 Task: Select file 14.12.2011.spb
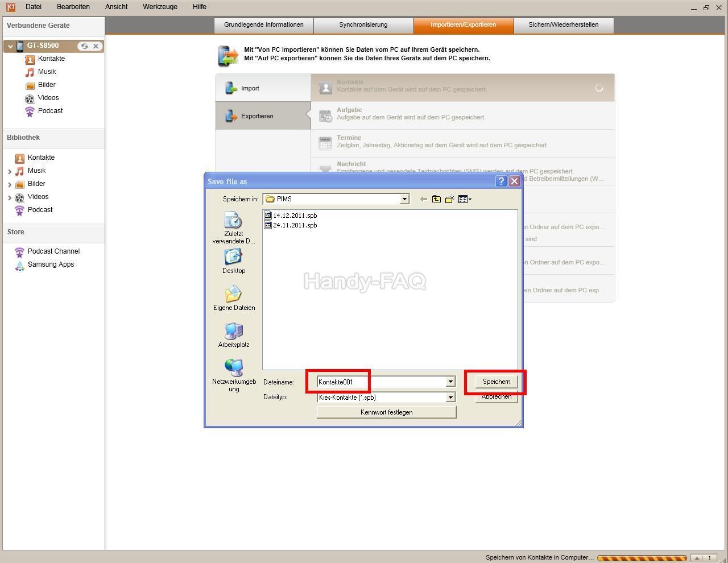291,216
